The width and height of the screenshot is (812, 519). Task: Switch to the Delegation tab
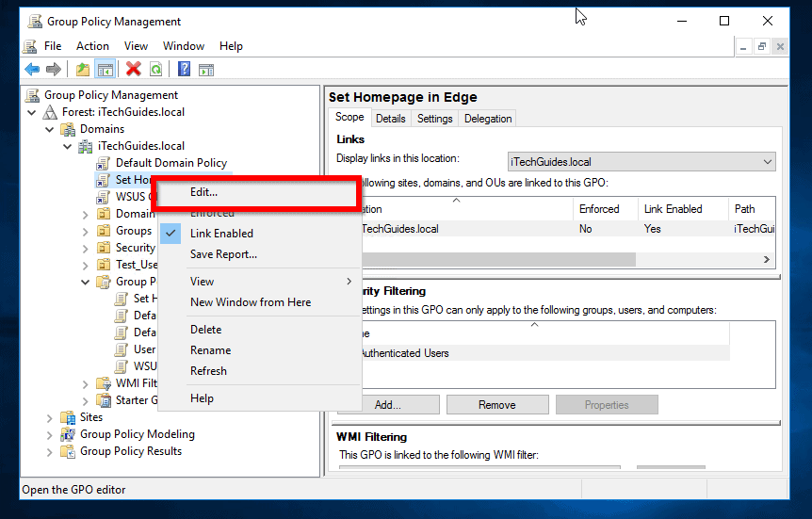click(x=488, y=119)
